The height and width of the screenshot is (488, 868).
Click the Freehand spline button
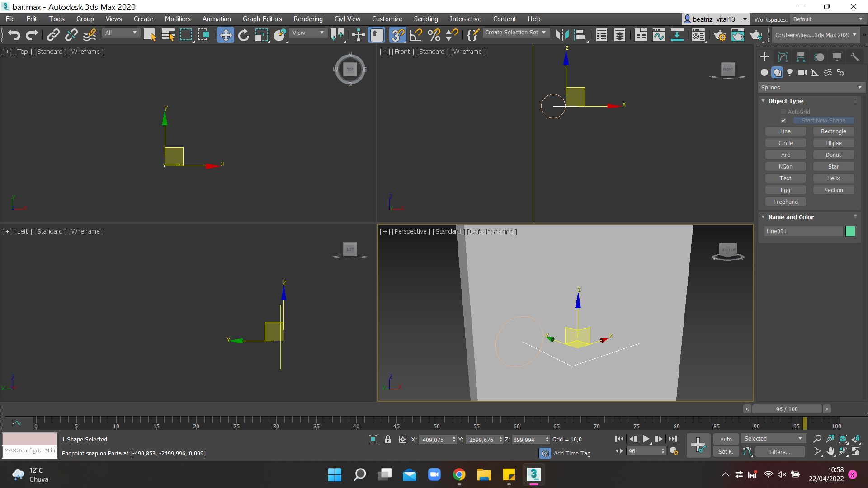(785, 202)
